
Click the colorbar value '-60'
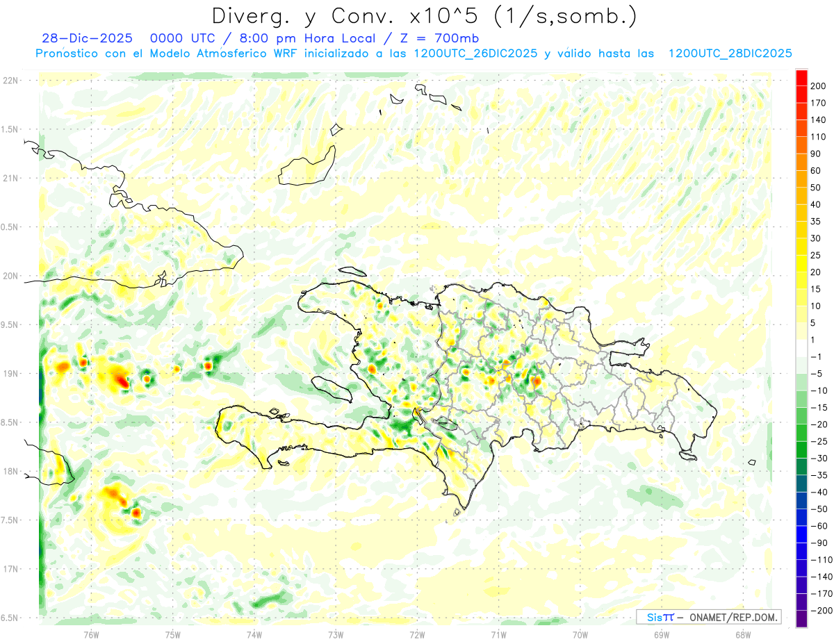click(x=819, y=526)
